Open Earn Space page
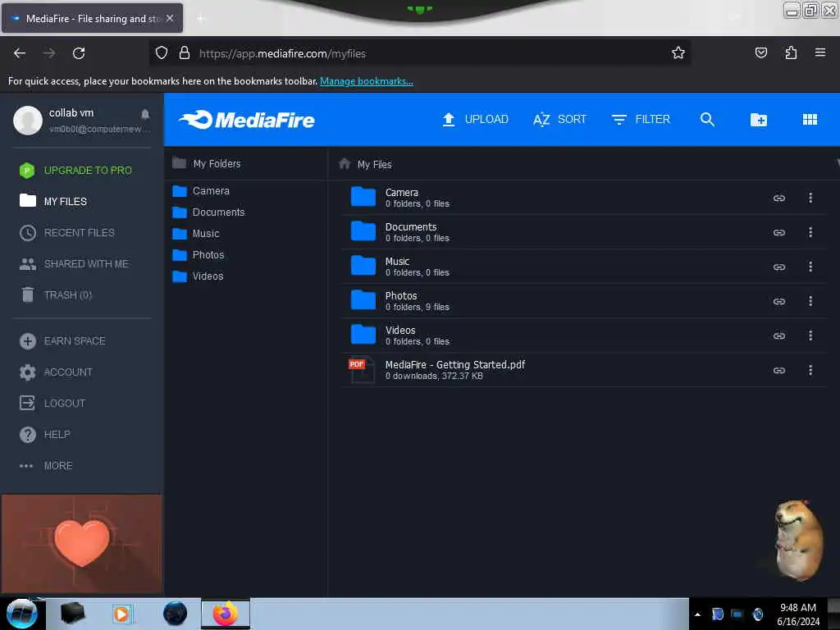Viewport: 840px width, 630px height. coord(62,340)
